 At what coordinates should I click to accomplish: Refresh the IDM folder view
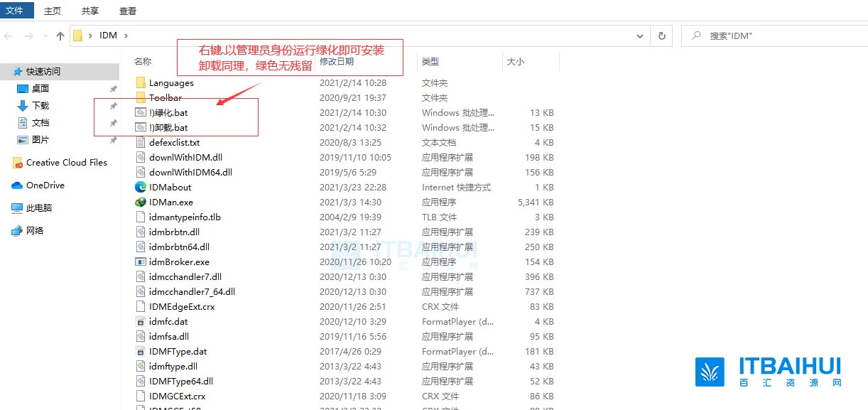point(662,36)
